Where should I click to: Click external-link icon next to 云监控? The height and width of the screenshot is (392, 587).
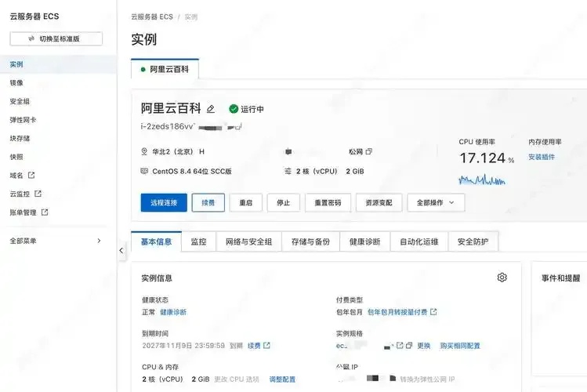[38, 194]
